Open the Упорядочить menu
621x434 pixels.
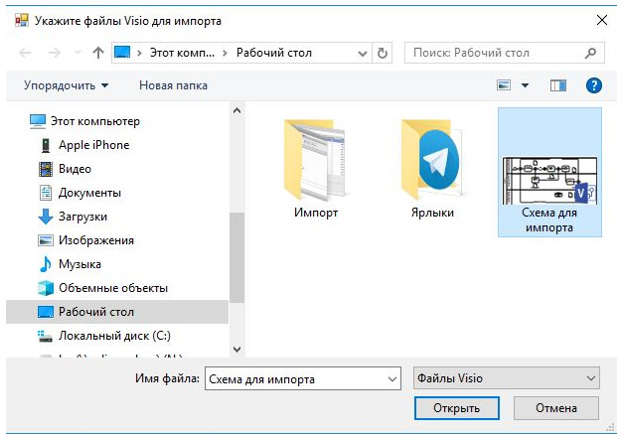pos(66,86)
